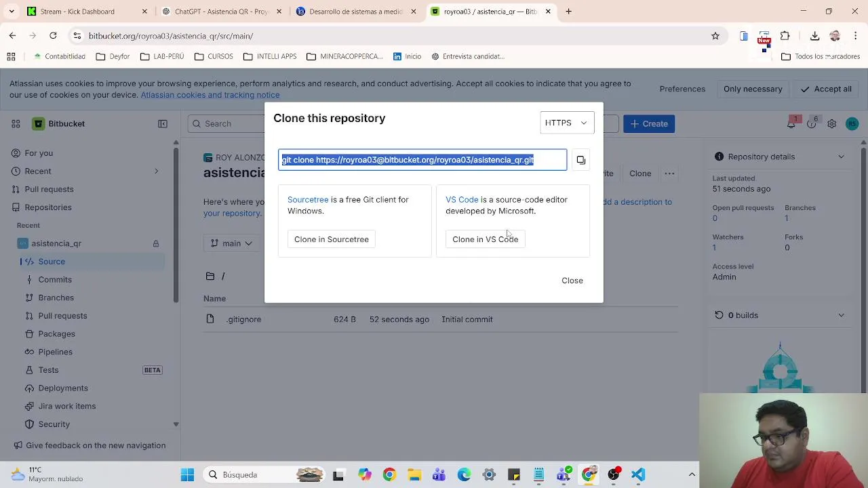Viewport: 868px width, 488px height.
Task: Click Give feedback on the new navigation
Action: pos(88,445)
